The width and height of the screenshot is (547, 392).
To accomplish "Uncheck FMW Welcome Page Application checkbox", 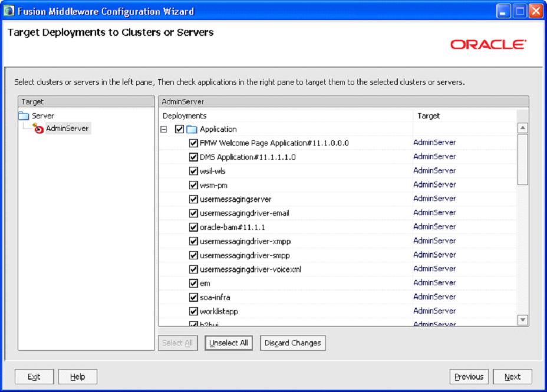I will point(193,143).
